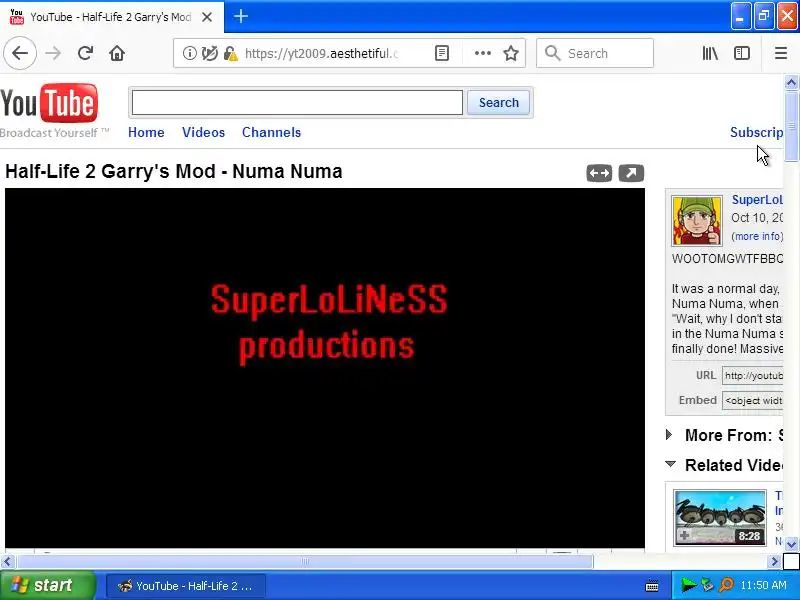Reload the page with the refresh icon
Image resolution: width=800 pixels, height=600 pixels.
point(85,53)
